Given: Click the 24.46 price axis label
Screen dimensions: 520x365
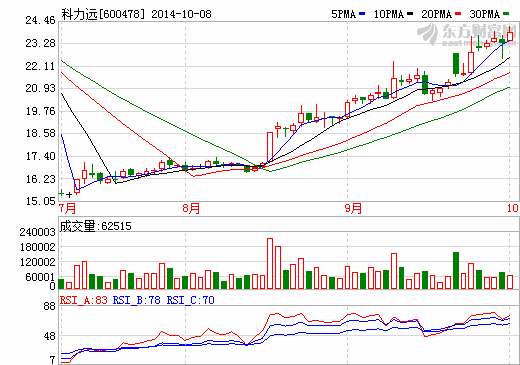Looking at the screenshot, I should (x=40, y=20).
